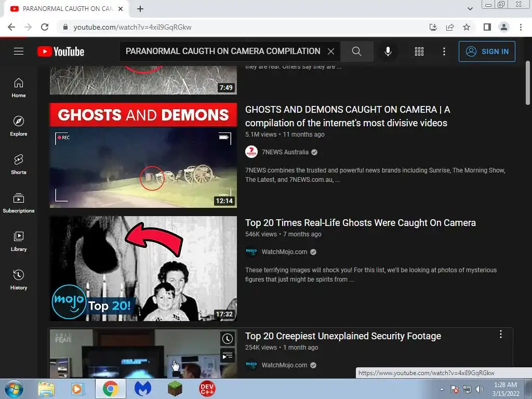
Task: Open Creepiest Security Footage video thumbnail
Action: click(x=143, y=354)
